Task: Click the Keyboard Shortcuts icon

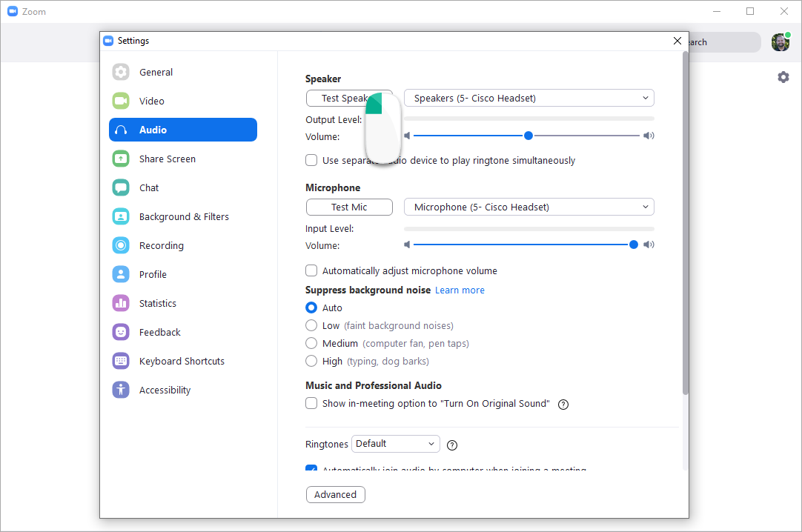Action: click(121, 361)
